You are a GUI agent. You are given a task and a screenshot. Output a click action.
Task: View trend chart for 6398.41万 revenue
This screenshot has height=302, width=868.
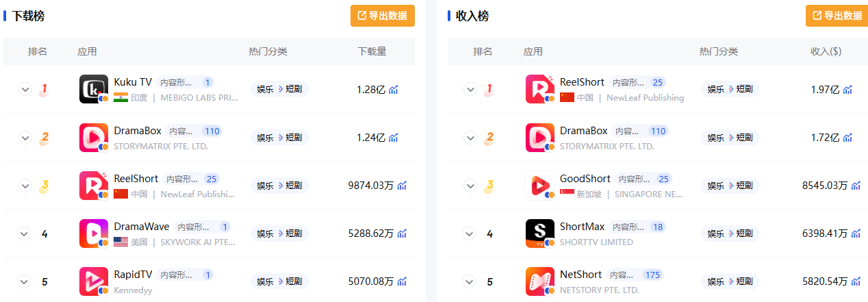856,234
